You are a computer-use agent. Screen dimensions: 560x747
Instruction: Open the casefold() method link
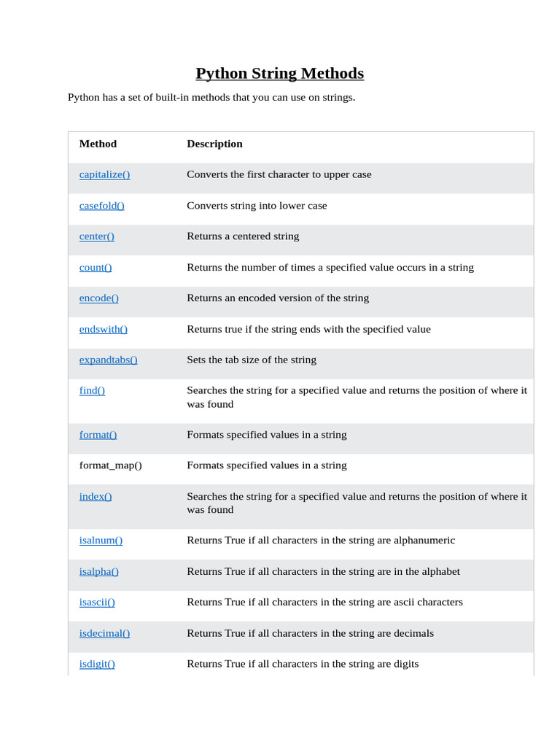coord(101,205)
